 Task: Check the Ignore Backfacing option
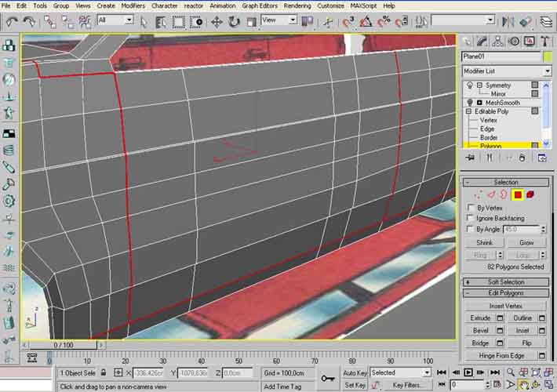point(470,218)
